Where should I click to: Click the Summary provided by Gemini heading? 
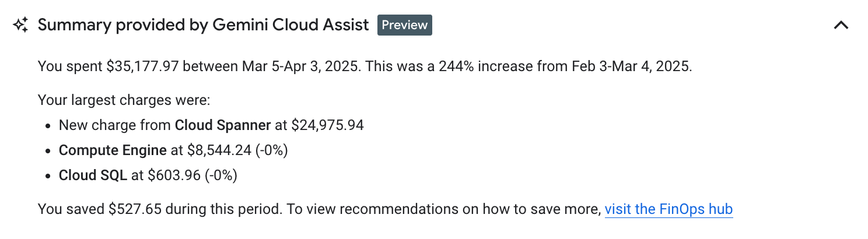(x=203, y=25)
